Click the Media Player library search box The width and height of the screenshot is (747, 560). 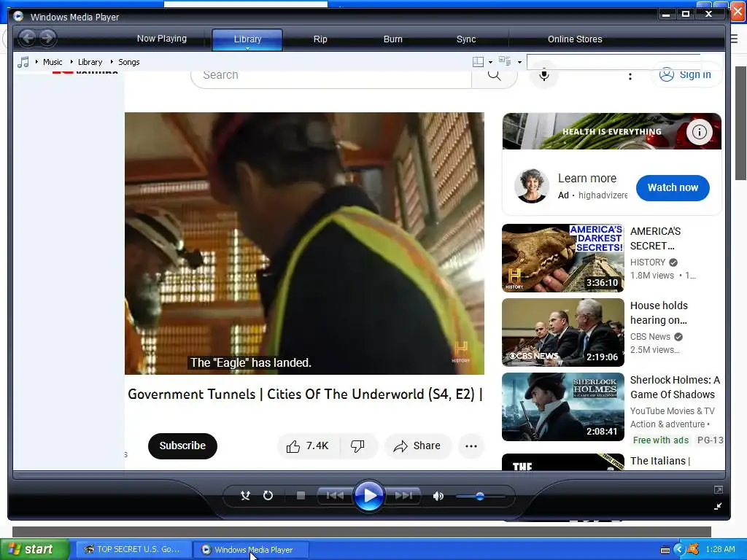coord(614,62)
